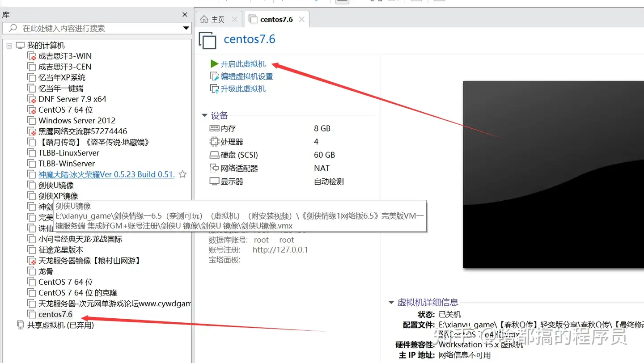The image size is (644, 363).
Task: Select 【踏月传奇】《盗圣传说·地藏端》 entry
Action: pos(94,142)
